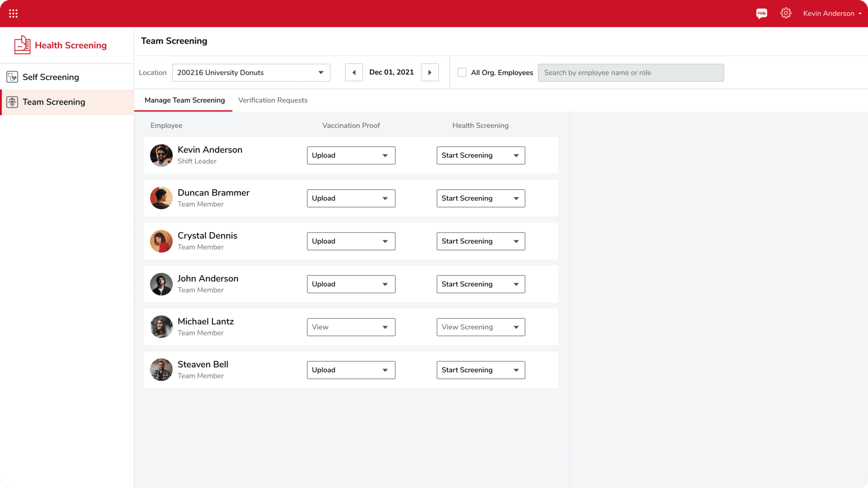The width and height of the screenshot is (868, 488).
Task: Click the Self Screening sidebar icon
Action: tap(12, 77)
